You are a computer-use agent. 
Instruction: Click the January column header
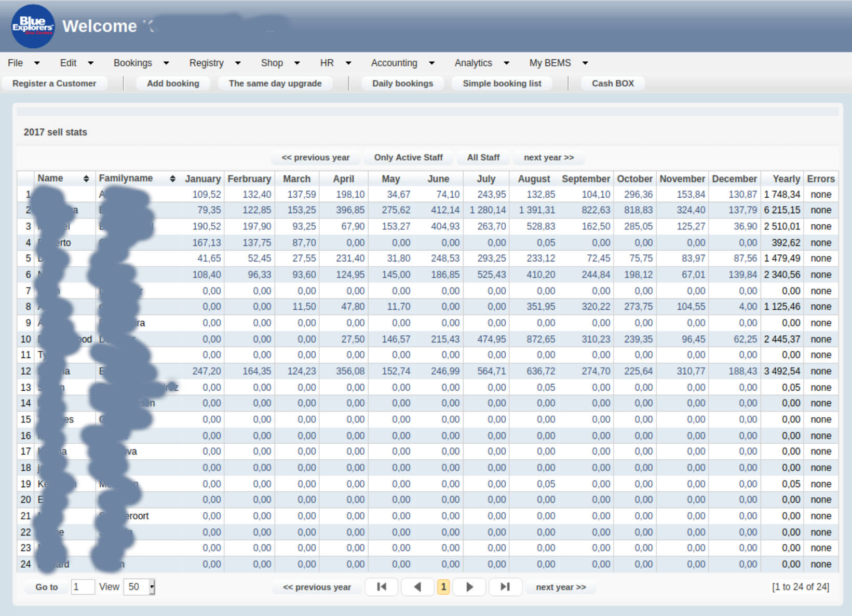(x=202, y=179)
